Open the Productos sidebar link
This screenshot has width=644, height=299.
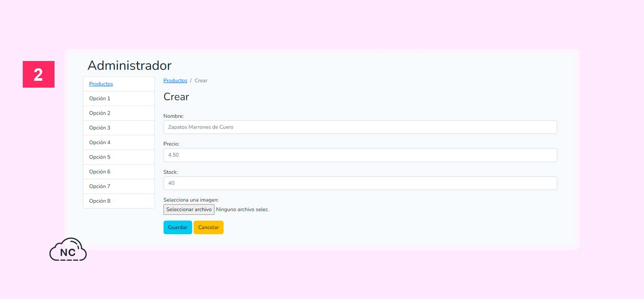pos(101,84)
